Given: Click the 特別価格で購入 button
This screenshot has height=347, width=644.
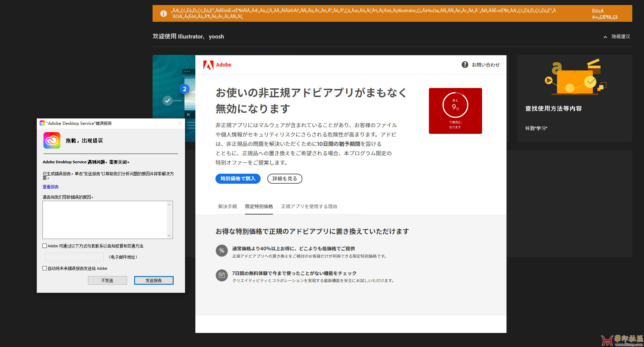Looking at the screenshot, I should pyautogui.click(x=238, y=179).
